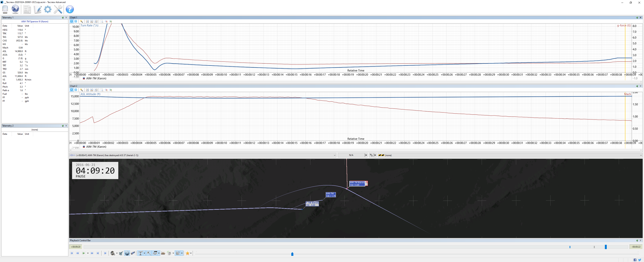Click the blue playback timeline position handle
Screen dimensions: 644x262
pos(606,247)
